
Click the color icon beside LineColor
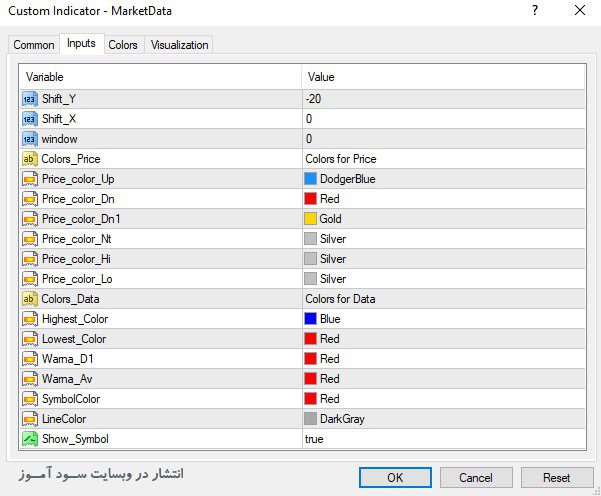[30, 419]
